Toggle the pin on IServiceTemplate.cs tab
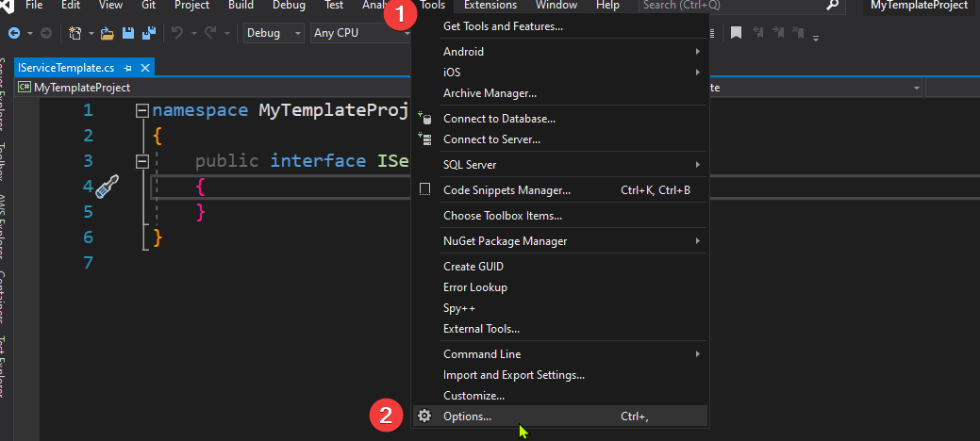This screenshot has height=441, width=980. pyautogui.click(x=127, y=68)
